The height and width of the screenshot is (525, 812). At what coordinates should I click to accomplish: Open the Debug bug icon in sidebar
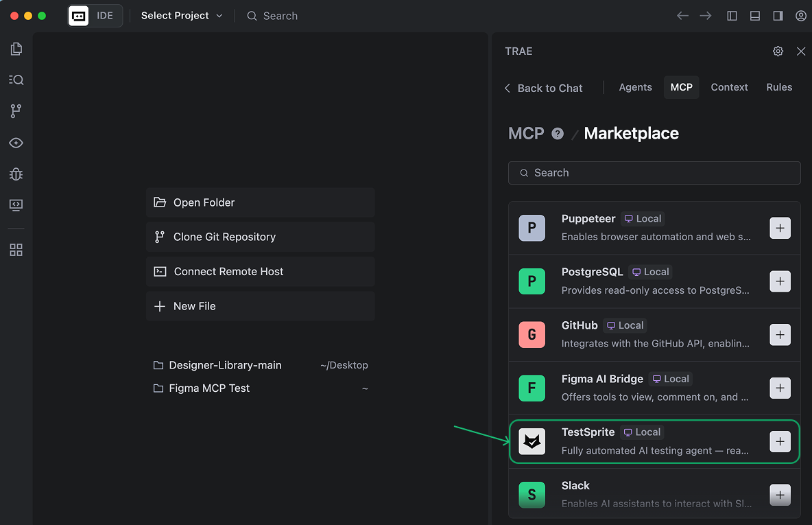click(x=16, y=174)
